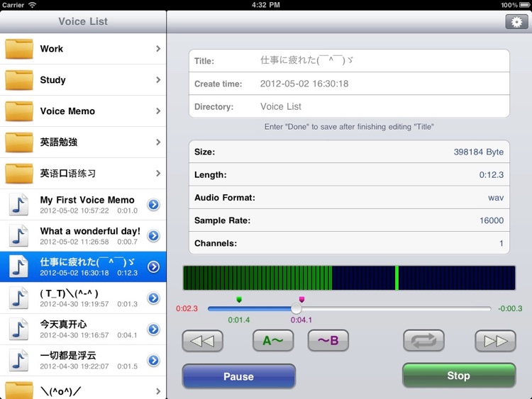532x399 pixels.
Task: Select My First Voice Memo recording
Action: pos(83,204)
